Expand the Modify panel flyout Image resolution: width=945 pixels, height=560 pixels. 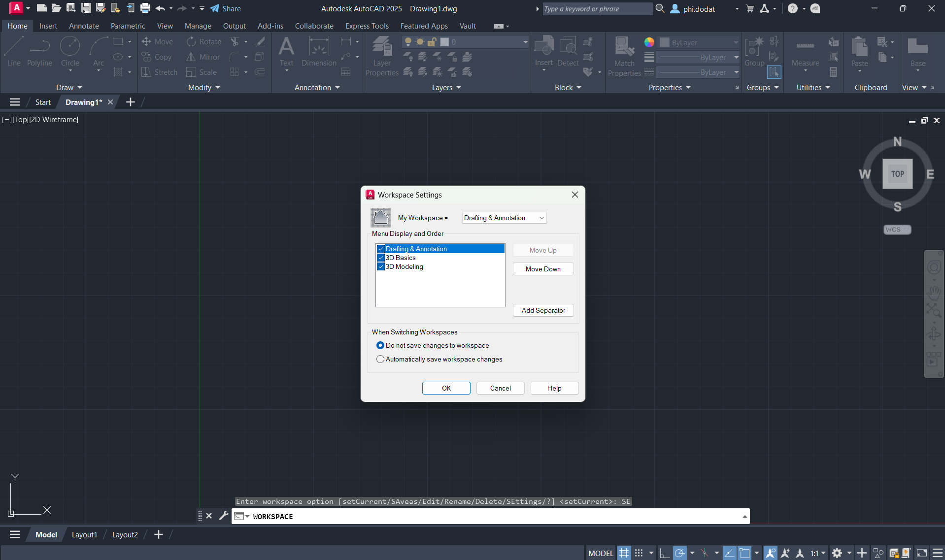click(x=203, y=87)
